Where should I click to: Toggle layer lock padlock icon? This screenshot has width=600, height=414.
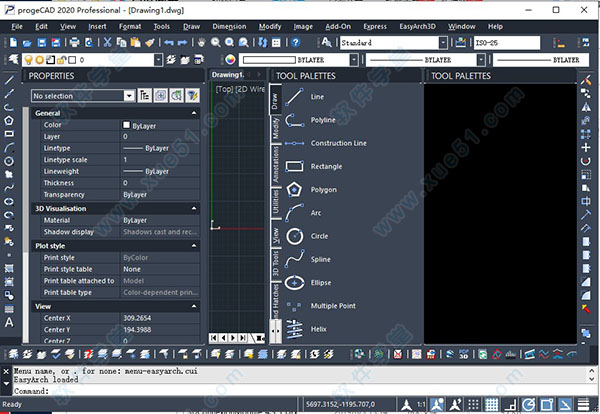61,60
